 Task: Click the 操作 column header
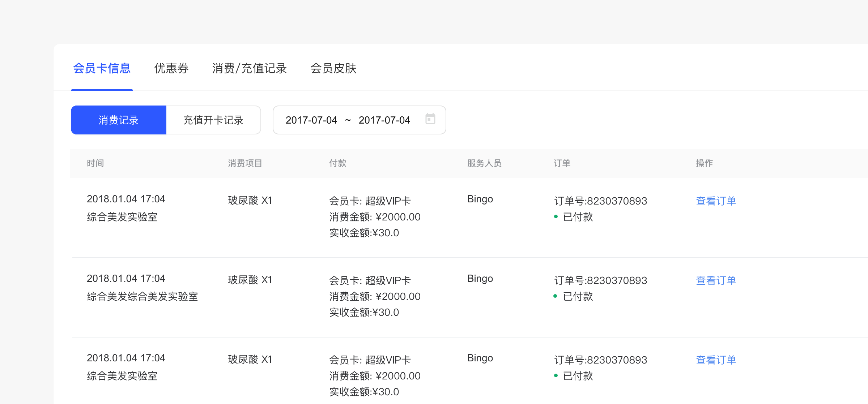[704, 163]
